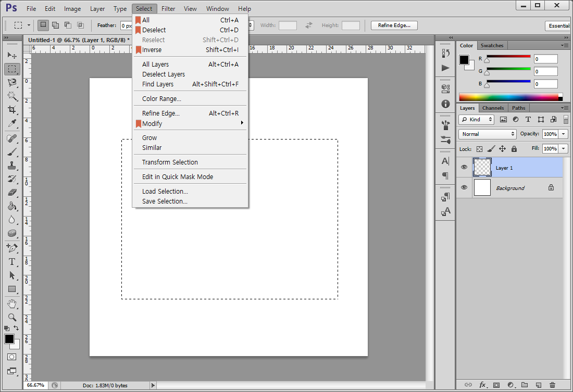Select the Crop tool
Viewport: 573px width, 392px height.
(12, 110)
